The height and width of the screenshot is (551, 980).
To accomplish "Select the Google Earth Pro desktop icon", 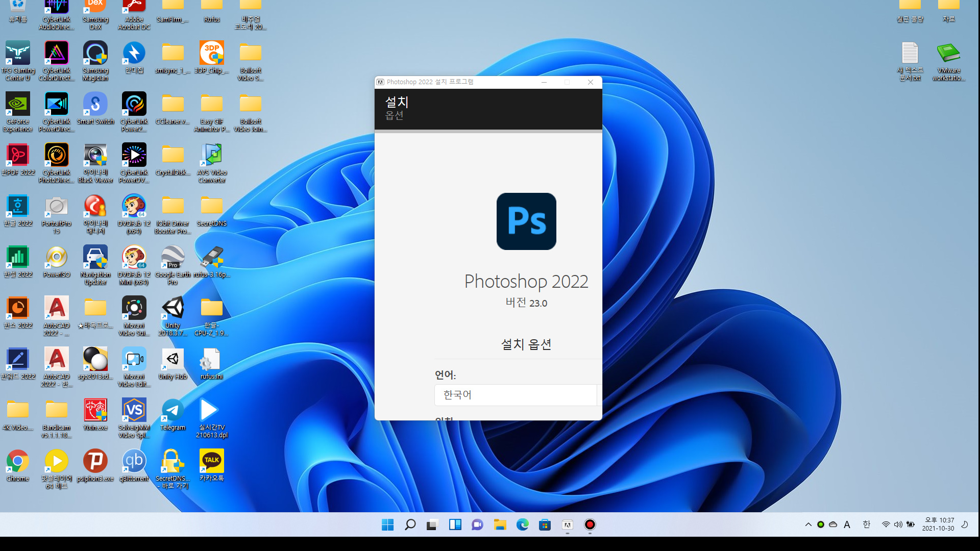I will pos(173,265).
